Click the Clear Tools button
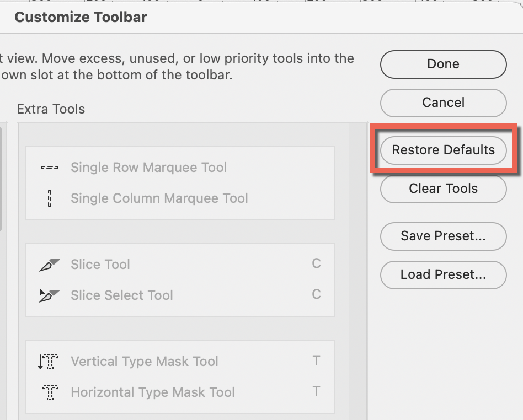The height and width of the screenshot is (420, 523). click(443, 189)
